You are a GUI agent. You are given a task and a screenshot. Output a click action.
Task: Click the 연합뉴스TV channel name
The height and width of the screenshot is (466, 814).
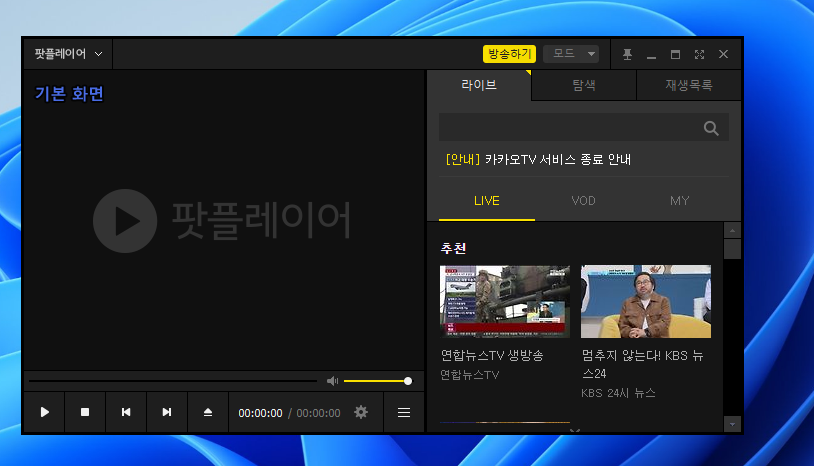[x=470, y=375]
